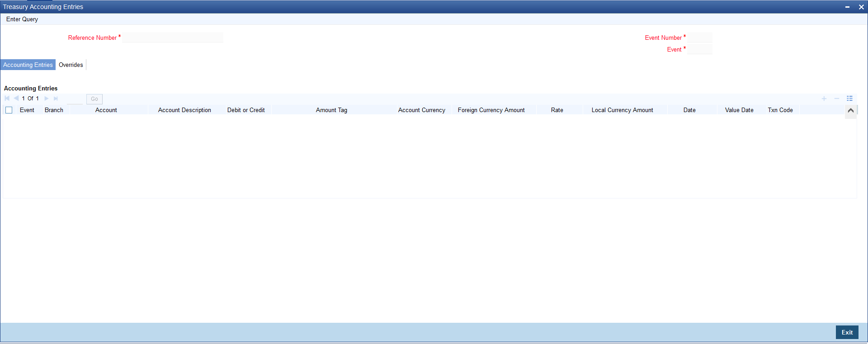
Task: Select the Event column header
Action: click(27, 110)
